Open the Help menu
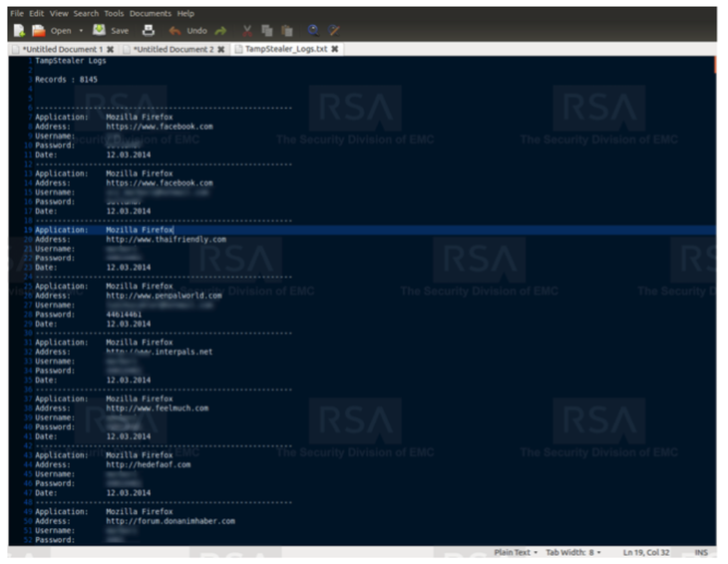 click(185, 13)
